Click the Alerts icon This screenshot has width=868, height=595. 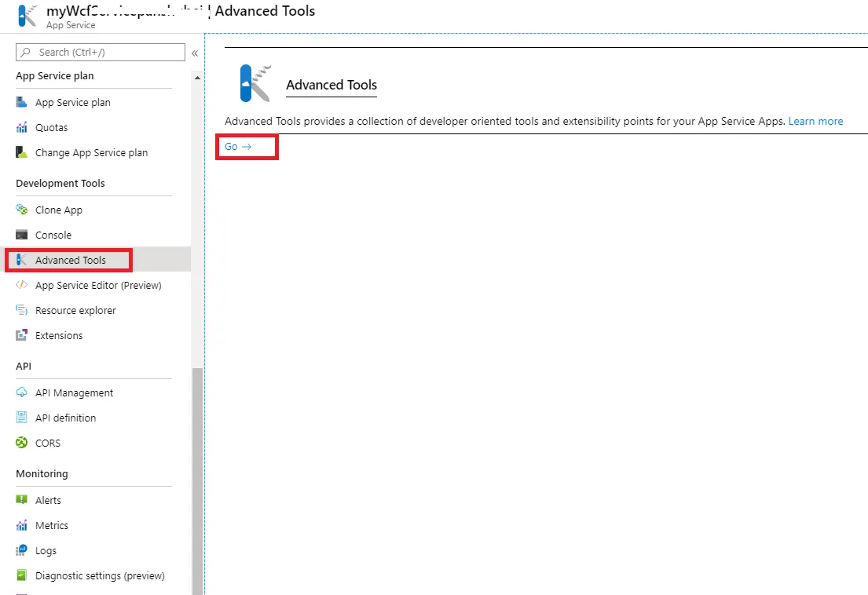tap(21, 500)
